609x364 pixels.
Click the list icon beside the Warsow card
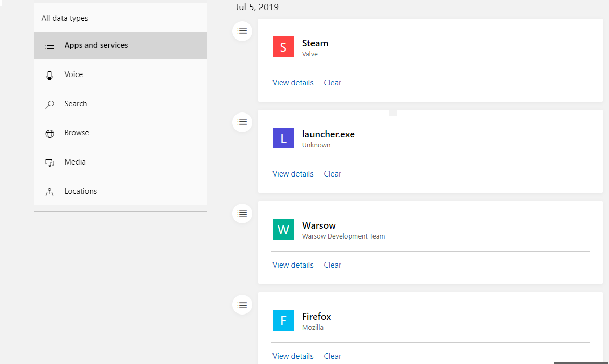(x=242, y=214)
